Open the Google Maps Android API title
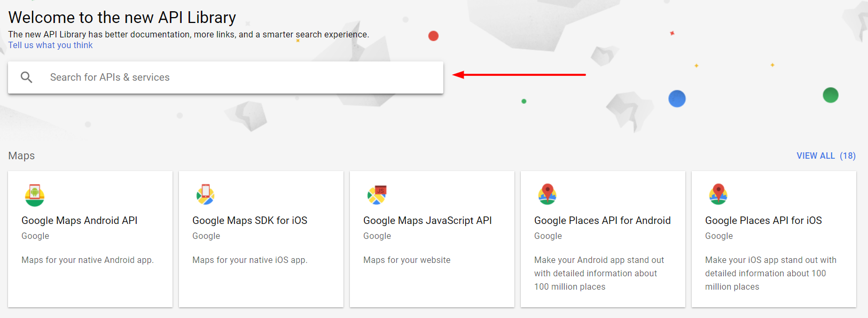 click(80, 220)
